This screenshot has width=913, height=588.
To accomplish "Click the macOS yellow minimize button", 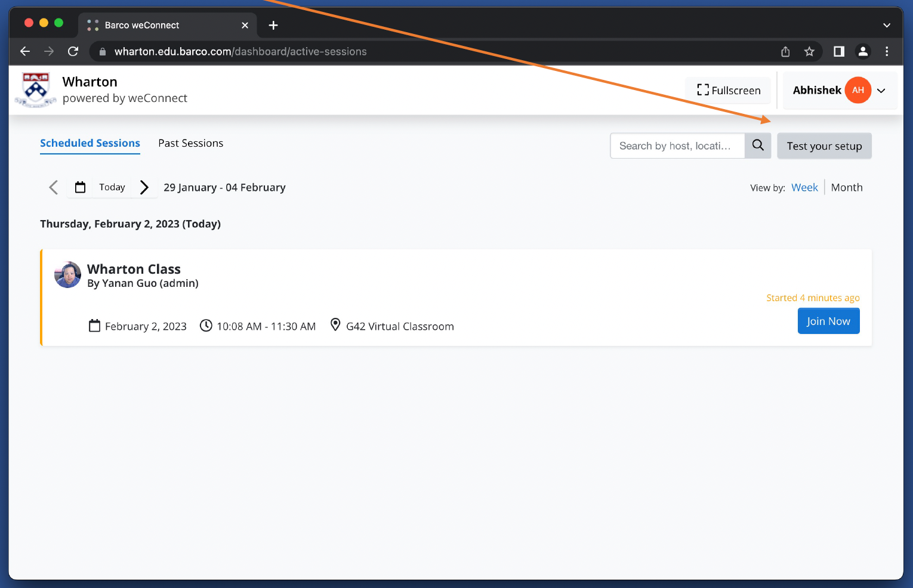I will pyautogui.click(x=44, y=23).
